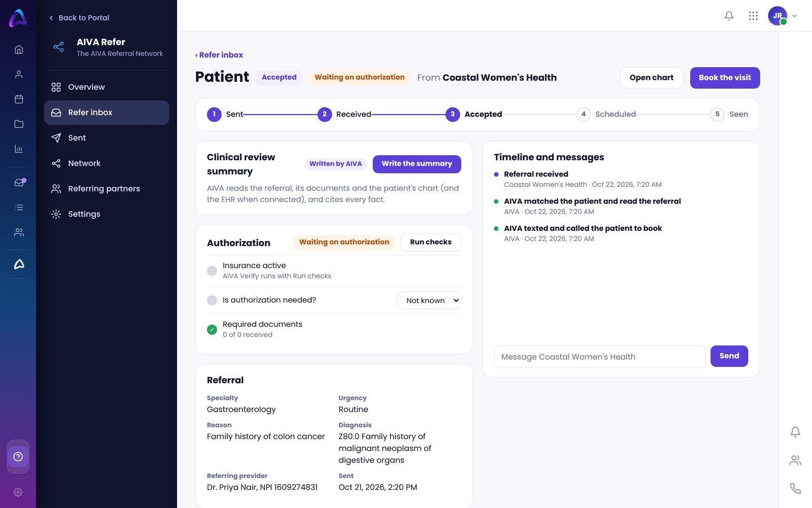Open the 'Is authorization needed?' Not known dropdown
Image resolution: width=812 pixels, height=508 pixels.
[429, 300]
